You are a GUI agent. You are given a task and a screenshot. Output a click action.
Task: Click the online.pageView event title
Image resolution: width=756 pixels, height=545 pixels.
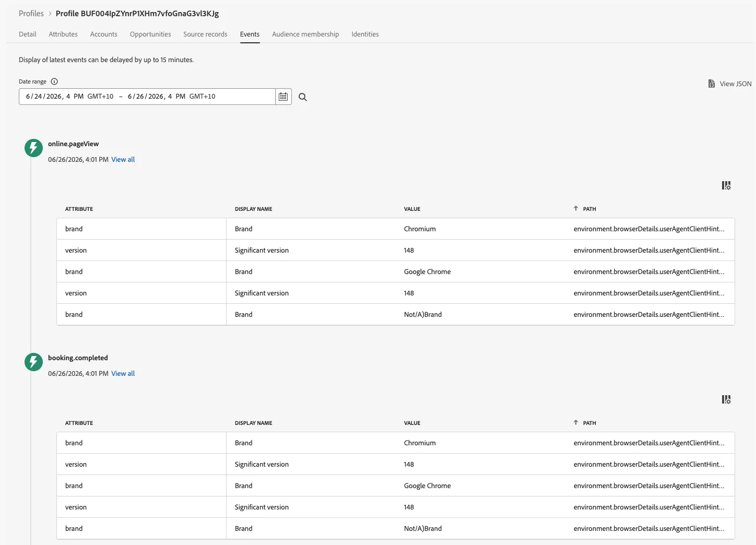(x=73, y=144)
